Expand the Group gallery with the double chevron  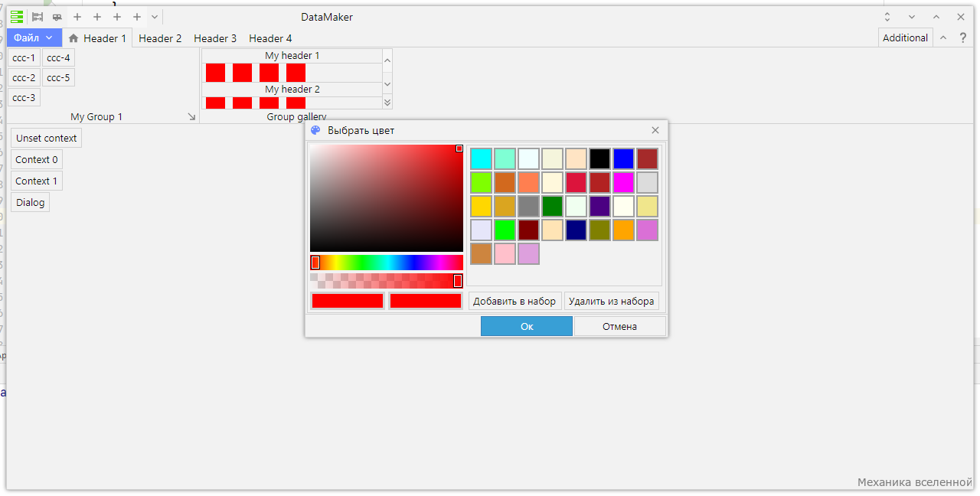coord(387,102)
